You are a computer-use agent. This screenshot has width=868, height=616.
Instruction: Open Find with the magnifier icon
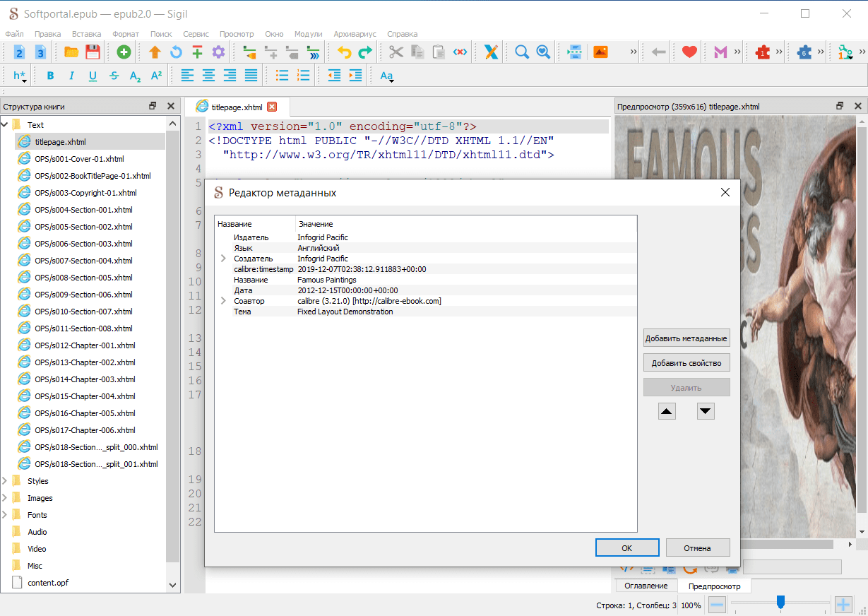[x=522, y=52]
